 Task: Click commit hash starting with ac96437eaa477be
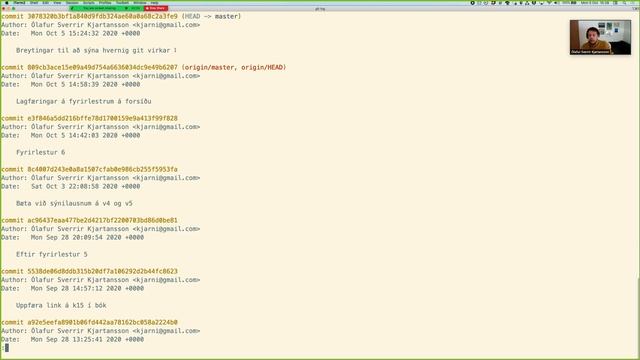102,220
